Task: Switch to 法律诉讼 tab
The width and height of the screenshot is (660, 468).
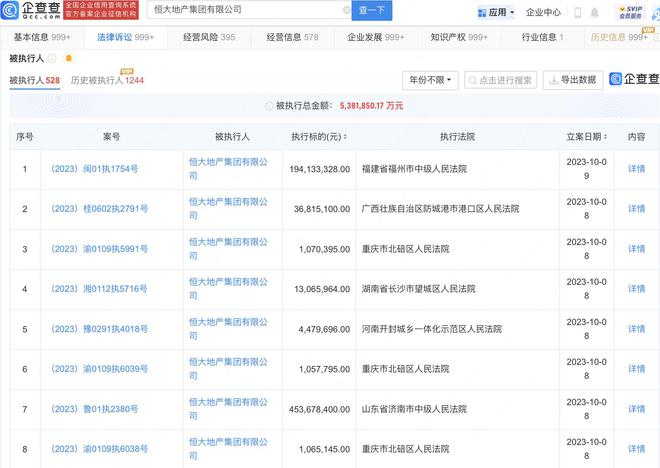Action: click(x=125, y=37)
